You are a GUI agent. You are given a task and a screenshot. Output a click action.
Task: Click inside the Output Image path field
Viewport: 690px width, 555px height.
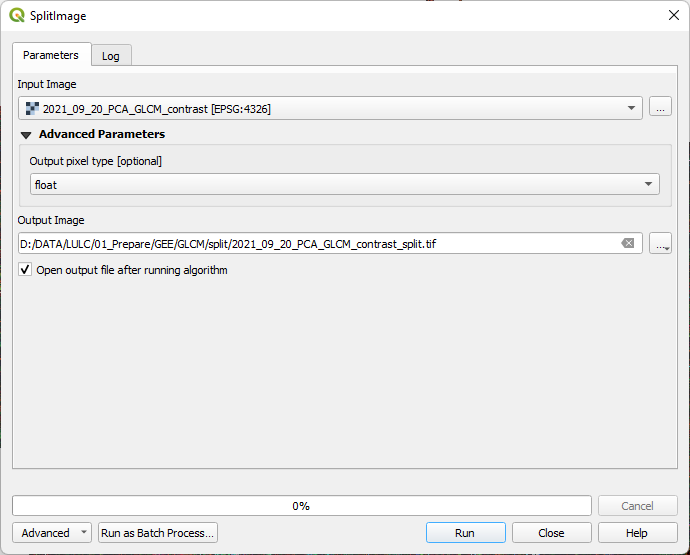click(317, 243)
